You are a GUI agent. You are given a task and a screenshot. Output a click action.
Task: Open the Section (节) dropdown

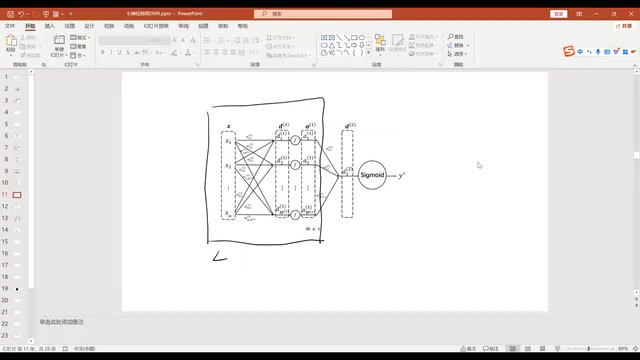click(78, 55)
